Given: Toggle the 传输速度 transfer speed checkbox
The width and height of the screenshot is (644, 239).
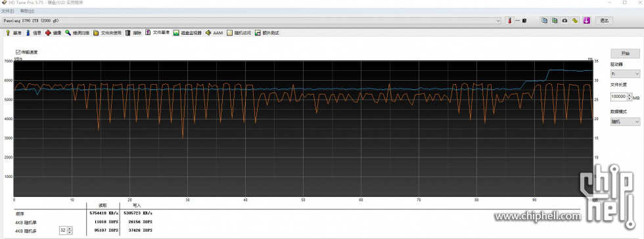Looking at the screenshot, I should 18,52.
